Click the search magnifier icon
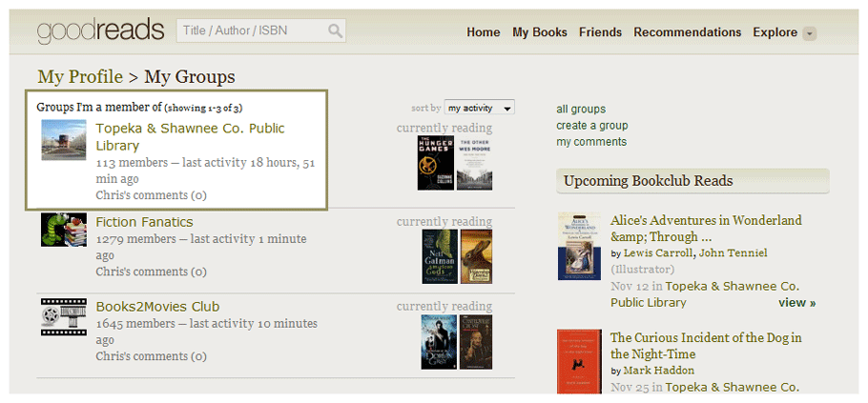Viewport: 868px width, 403px height. point(335,30)
